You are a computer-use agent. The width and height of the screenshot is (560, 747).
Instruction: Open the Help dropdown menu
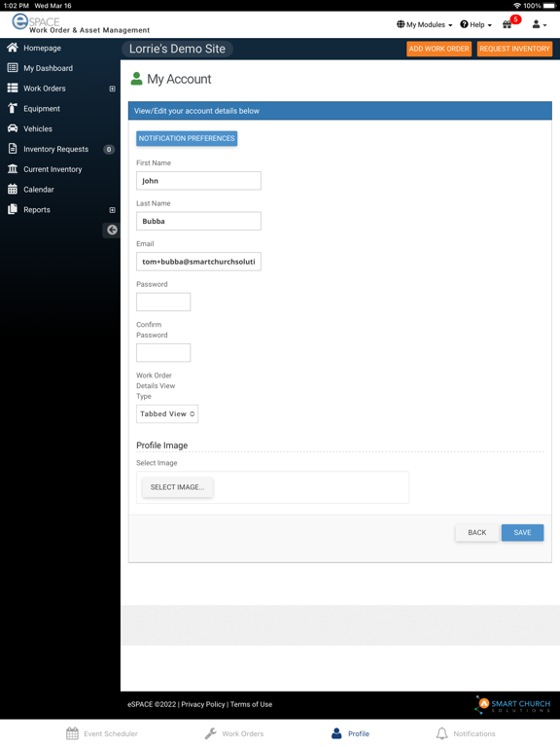coord(475,24)
